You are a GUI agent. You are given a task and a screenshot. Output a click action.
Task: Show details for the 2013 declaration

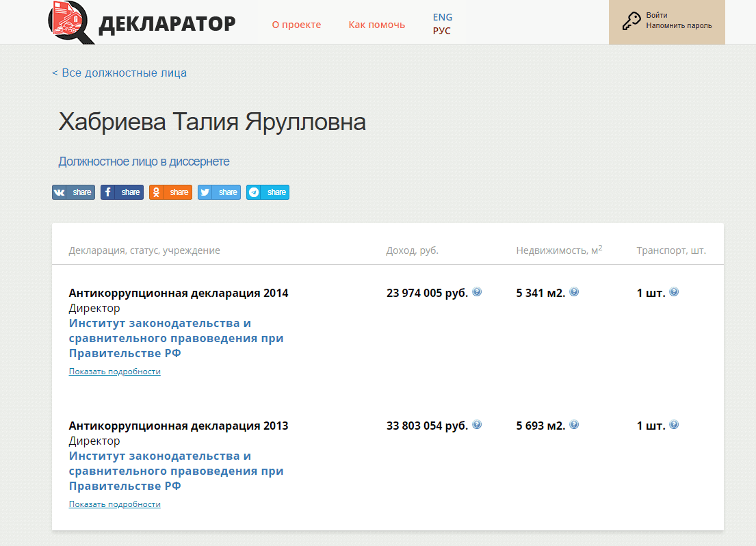(114, 504)
